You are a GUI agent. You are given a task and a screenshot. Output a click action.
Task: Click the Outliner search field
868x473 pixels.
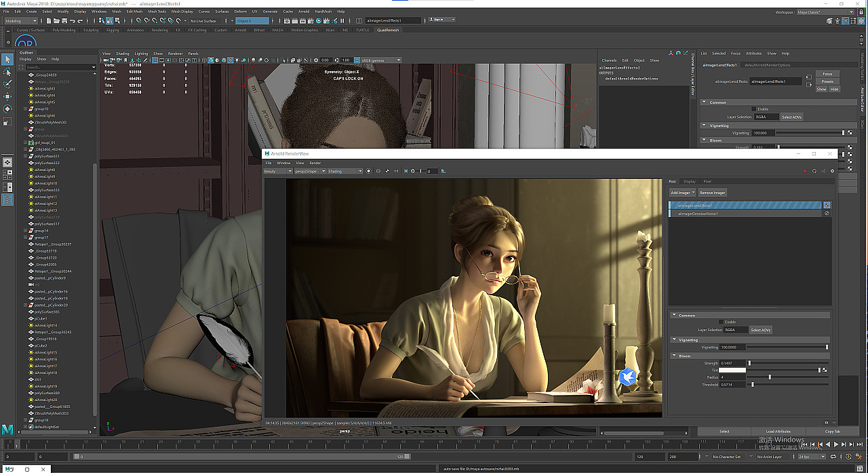[x=61, y=67]
